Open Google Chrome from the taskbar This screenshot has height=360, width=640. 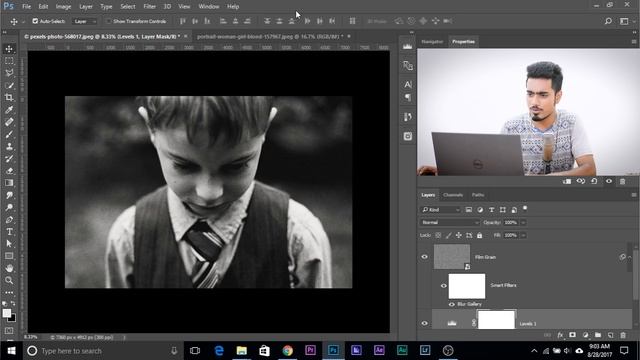click(x=287, y=350)
